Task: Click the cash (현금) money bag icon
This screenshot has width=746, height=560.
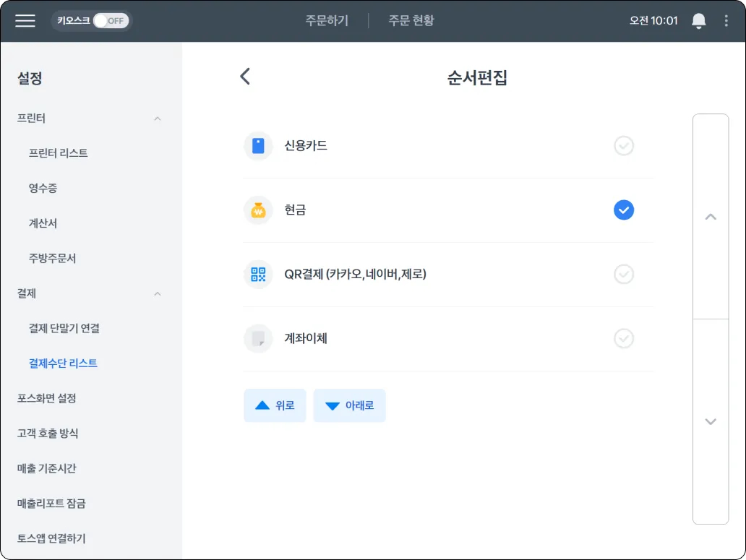Action: (258, 210)
